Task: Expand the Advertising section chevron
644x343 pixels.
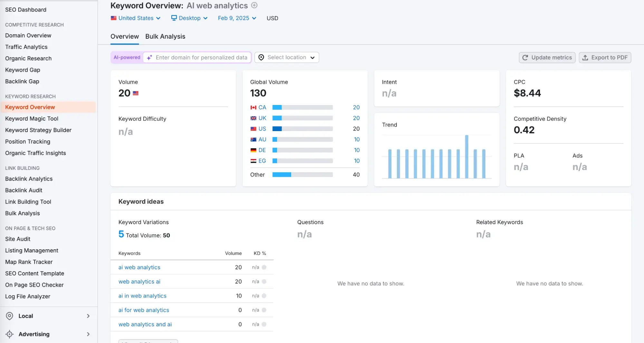Action: (x=88, y=334)
